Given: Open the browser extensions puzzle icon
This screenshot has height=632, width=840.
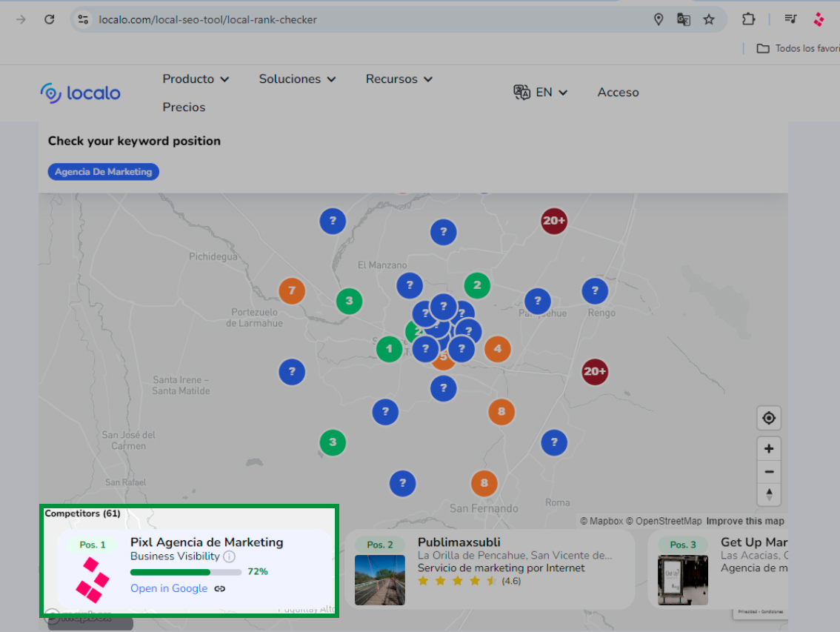Looking at the screenshot, I should [748, 20].
